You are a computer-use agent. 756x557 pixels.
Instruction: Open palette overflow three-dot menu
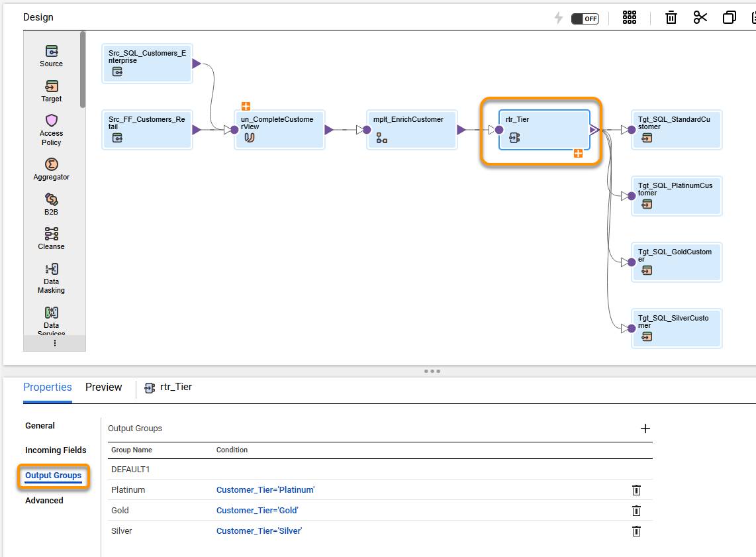point(54,343)
